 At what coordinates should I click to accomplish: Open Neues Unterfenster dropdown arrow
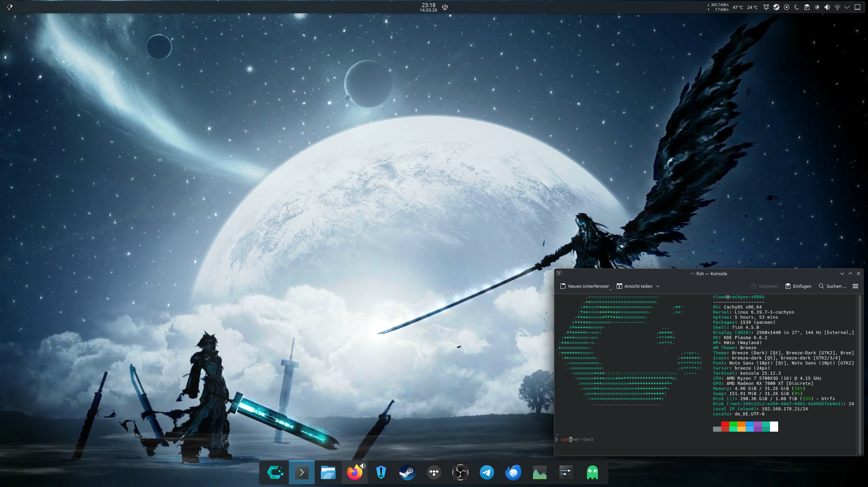click(610, 289)
